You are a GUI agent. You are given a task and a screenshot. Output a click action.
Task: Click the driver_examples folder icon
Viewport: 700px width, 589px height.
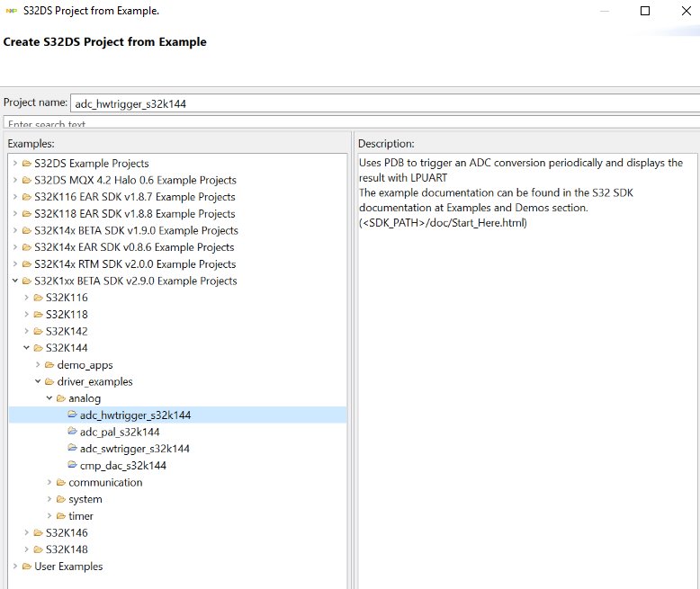[49, 381]
